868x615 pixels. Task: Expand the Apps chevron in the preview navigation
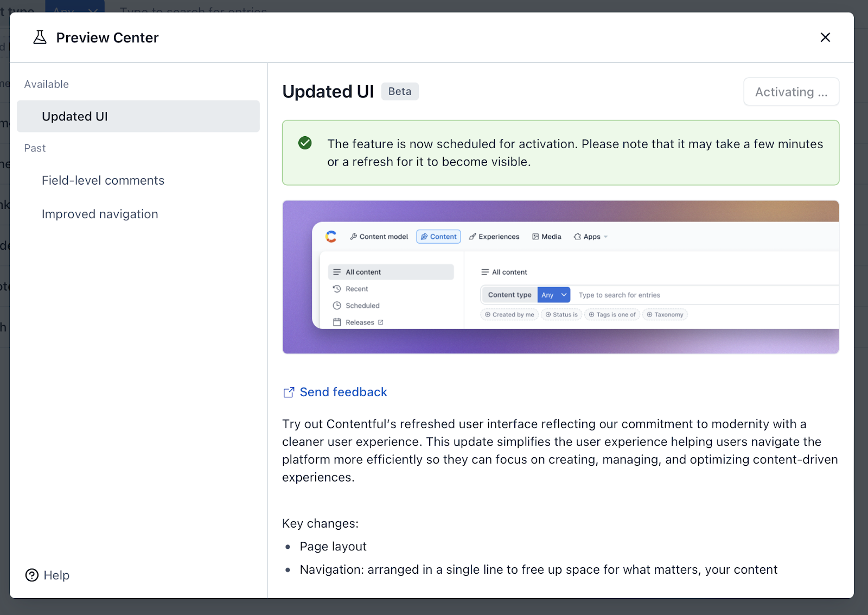coord(606,236)
